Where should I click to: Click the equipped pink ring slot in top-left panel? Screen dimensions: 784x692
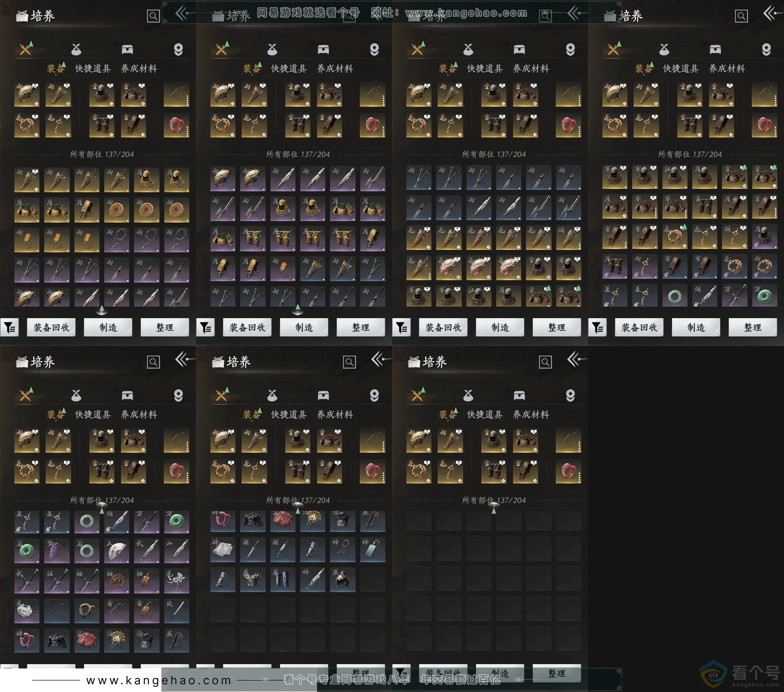[177, 125]
